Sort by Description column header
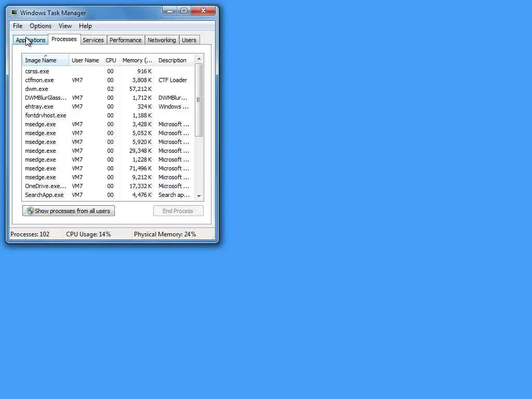Screen dimensions: 532x399 [175, 60]
